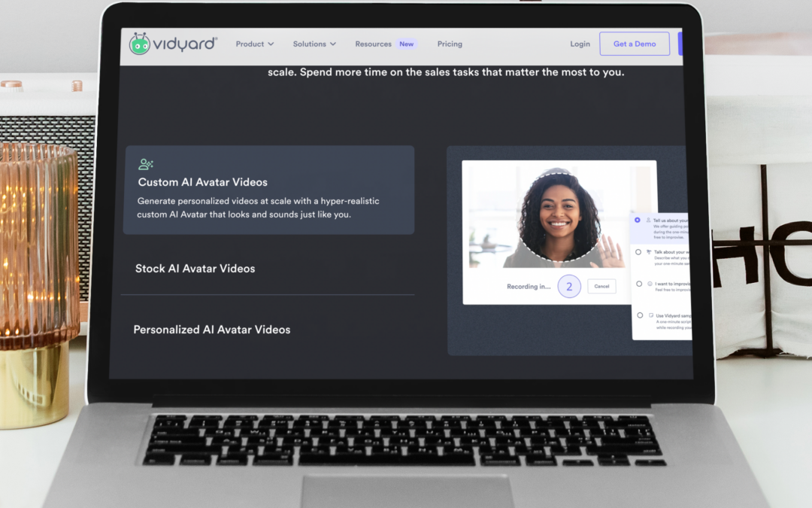Expand Stock AI Avatar Videos section
This screenshot has height=508, width=812.
[x=195, y=269]
